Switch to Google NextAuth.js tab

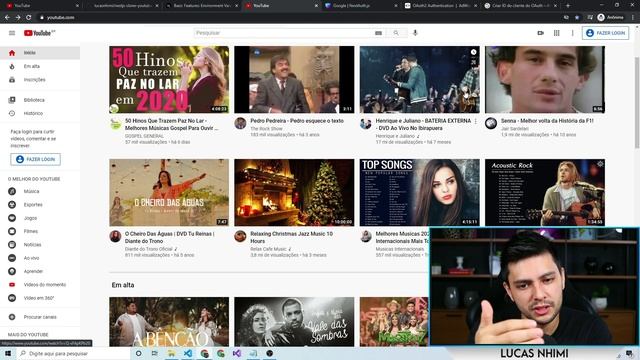click(x=361, y=6)
